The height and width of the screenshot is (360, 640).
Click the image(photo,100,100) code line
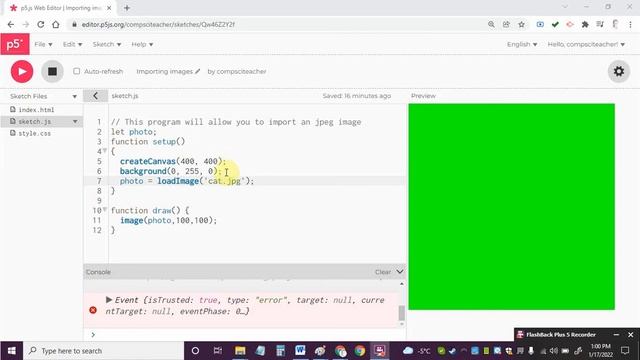(x=168, y=220)
